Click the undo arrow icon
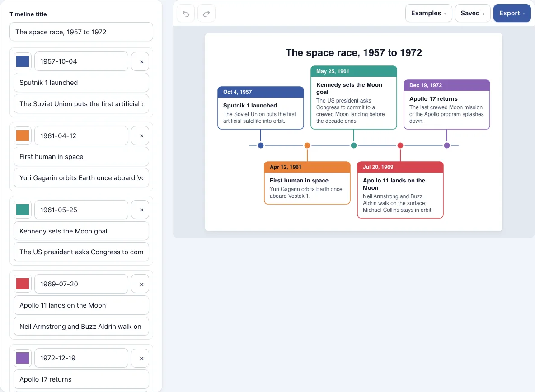Screen dimensions: 535x392 click(x=186, y=14)
